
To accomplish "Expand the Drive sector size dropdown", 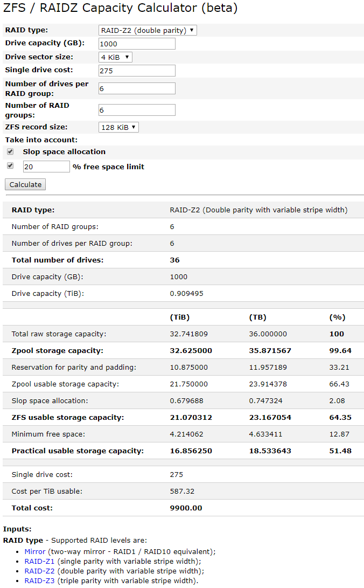I will pyautogui.click(x=115, y=57).
